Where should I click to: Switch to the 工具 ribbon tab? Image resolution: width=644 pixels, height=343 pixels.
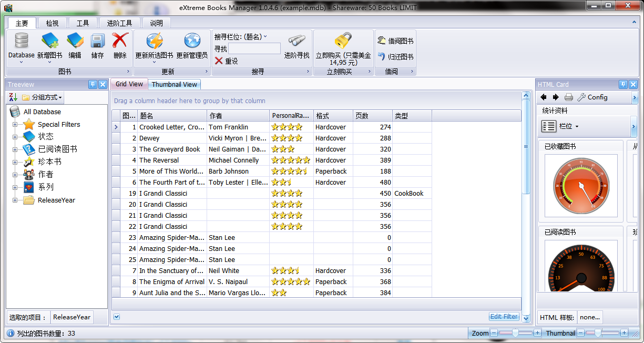(x=83, y=23)
